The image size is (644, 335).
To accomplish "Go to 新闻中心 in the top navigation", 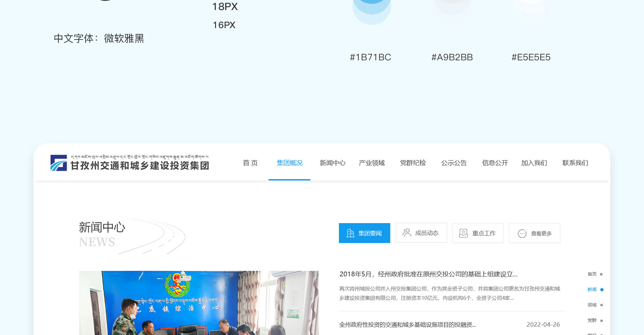I will click(x=332, y=163).
